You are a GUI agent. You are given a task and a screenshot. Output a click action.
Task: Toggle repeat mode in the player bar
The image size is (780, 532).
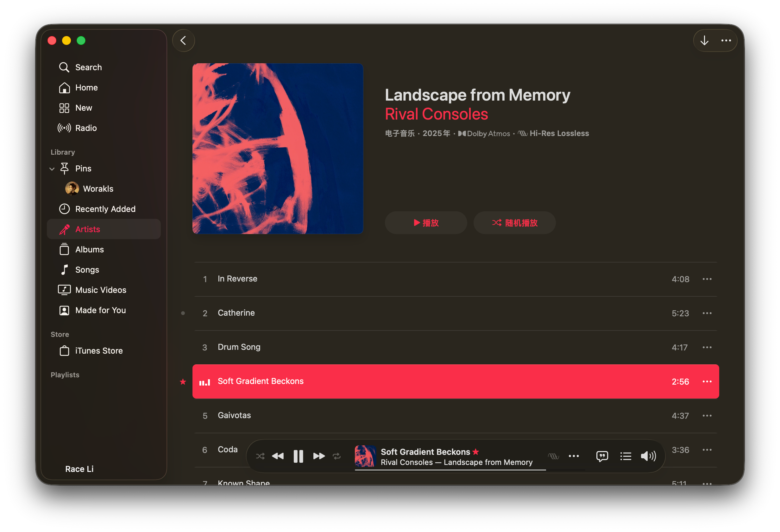[337, 456]
